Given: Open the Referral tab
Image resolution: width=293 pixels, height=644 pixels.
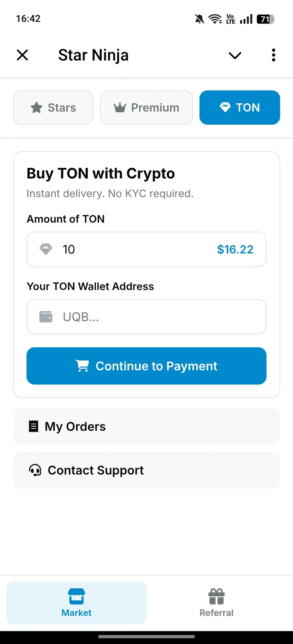Looking at the screenshot, I should click(x=216, y=603).
